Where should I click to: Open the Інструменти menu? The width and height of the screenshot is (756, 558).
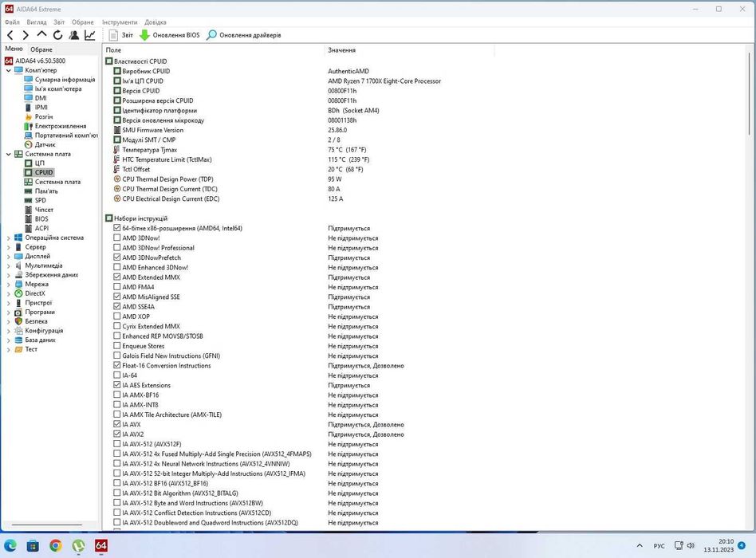coord(120,22)
